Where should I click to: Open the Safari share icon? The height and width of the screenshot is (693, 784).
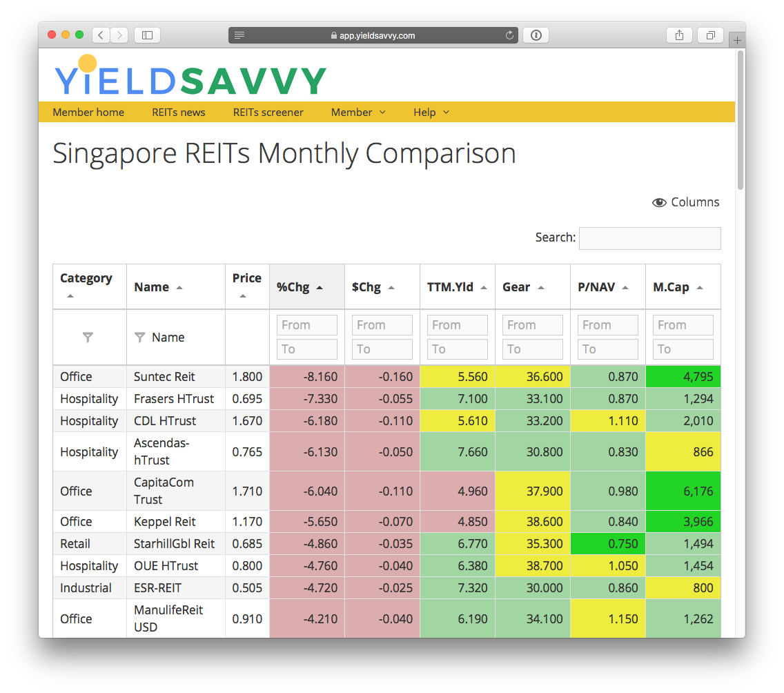pyautogui.click(x=679, y=35)
